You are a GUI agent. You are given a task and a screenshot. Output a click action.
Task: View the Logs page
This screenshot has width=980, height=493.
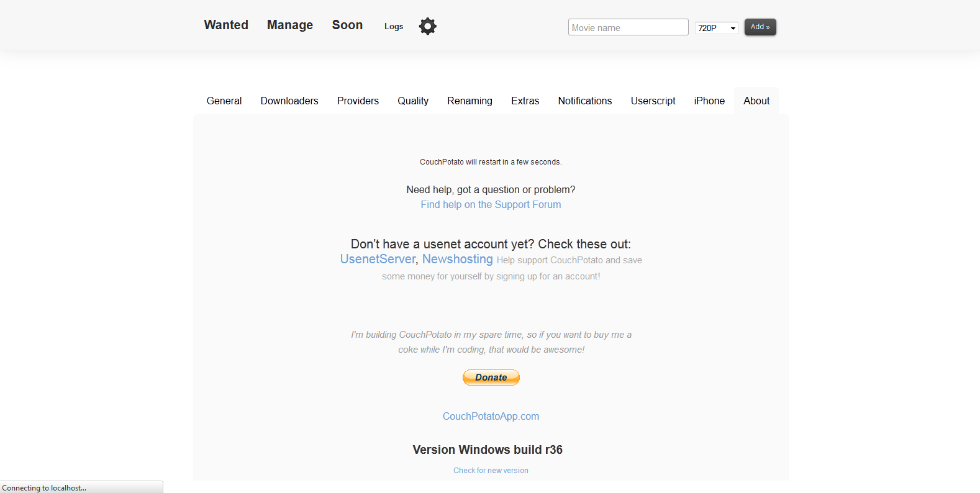pos(394,26)
